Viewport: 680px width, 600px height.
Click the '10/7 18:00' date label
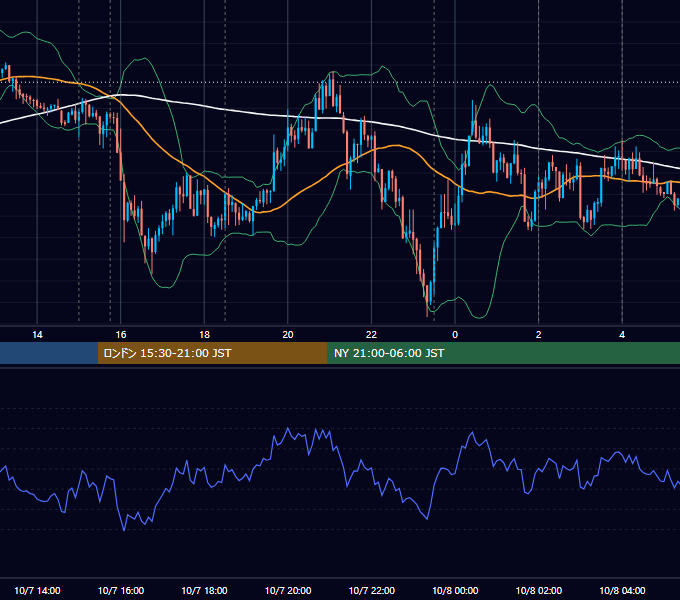pos(204,590)
